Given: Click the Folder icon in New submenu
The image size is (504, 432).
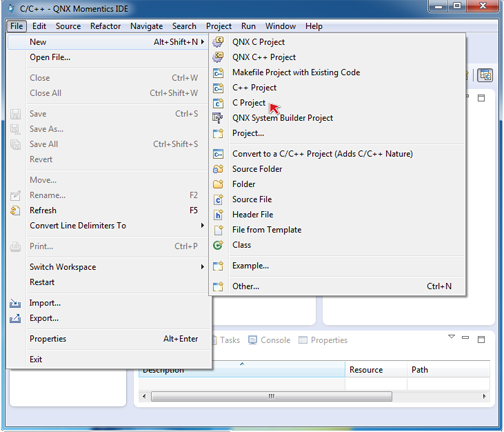Looking at the screenshot, I should (218, 184).
